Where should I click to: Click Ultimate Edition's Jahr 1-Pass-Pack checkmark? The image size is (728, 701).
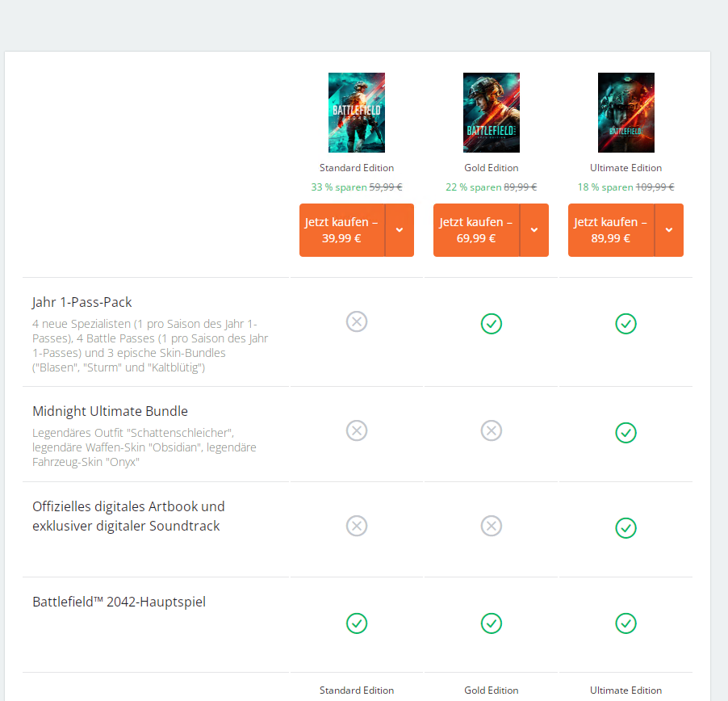point(625,324)
